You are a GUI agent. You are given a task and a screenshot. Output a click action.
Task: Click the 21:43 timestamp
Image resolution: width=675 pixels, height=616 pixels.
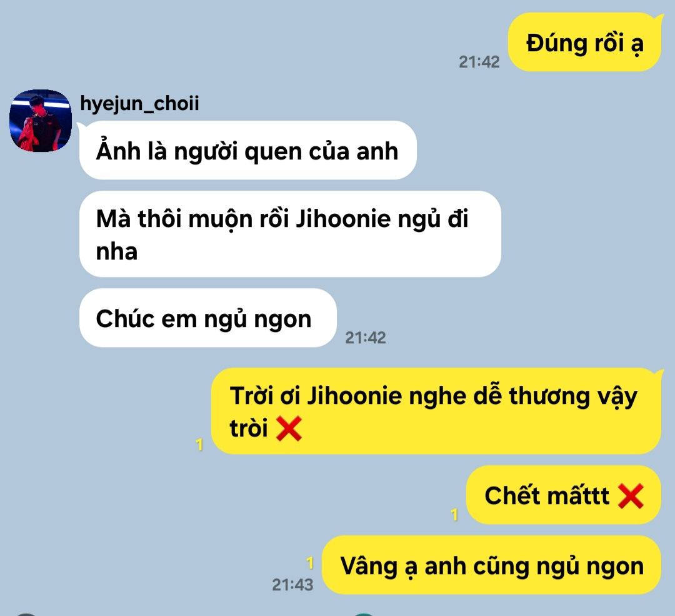(292, 585)
